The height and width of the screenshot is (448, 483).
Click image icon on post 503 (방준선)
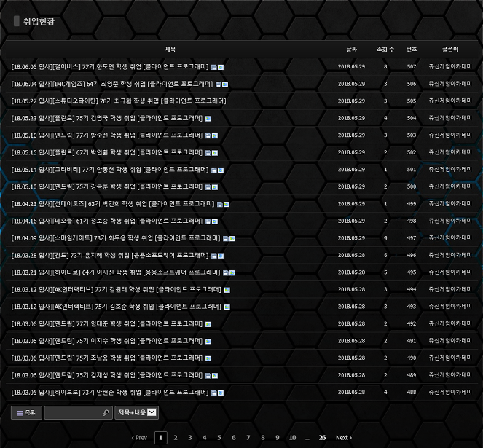215,136
